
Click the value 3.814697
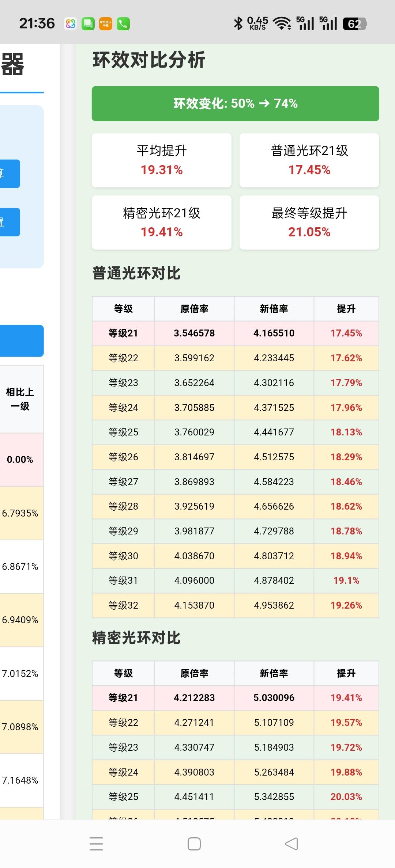coord(194,457)
